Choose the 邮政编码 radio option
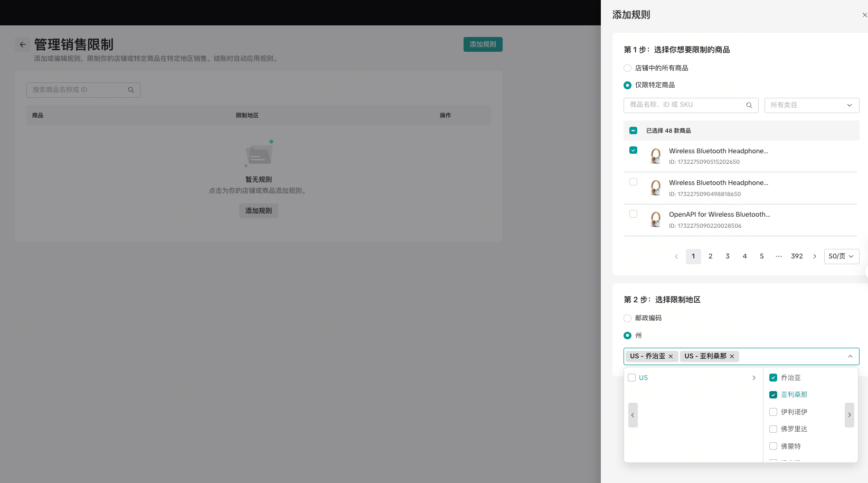The height and width of the screenshot is (483, 868). point(627,318)
